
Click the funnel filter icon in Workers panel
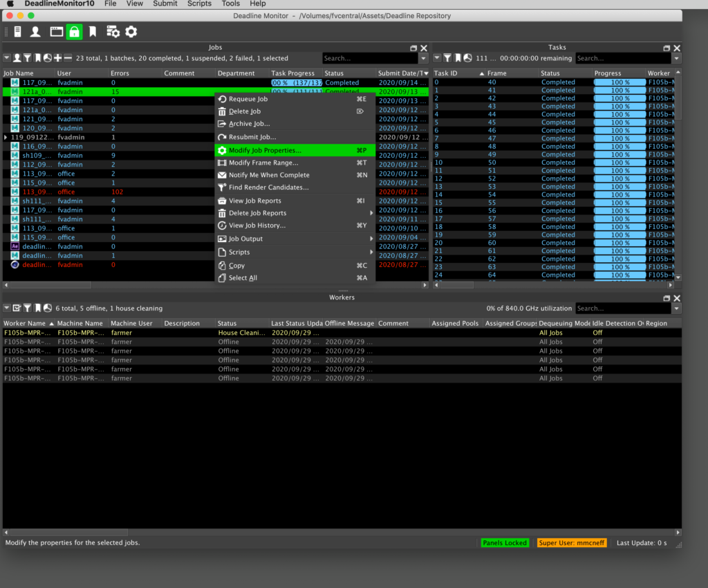[28, 309]
